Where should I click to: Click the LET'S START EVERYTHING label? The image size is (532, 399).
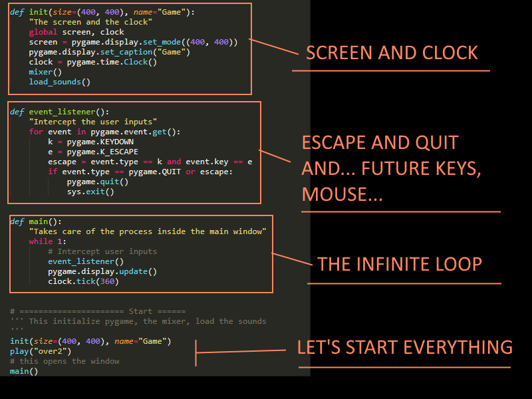(404, 346)
